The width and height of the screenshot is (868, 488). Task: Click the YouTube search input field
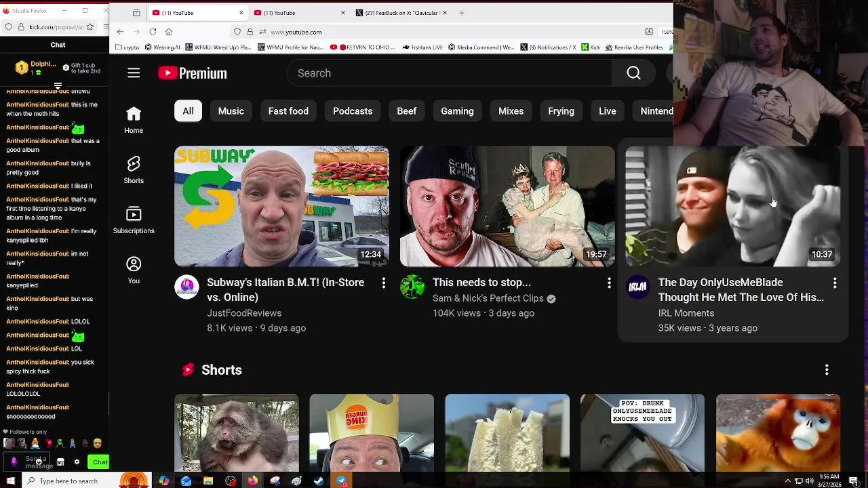point(449,73)
